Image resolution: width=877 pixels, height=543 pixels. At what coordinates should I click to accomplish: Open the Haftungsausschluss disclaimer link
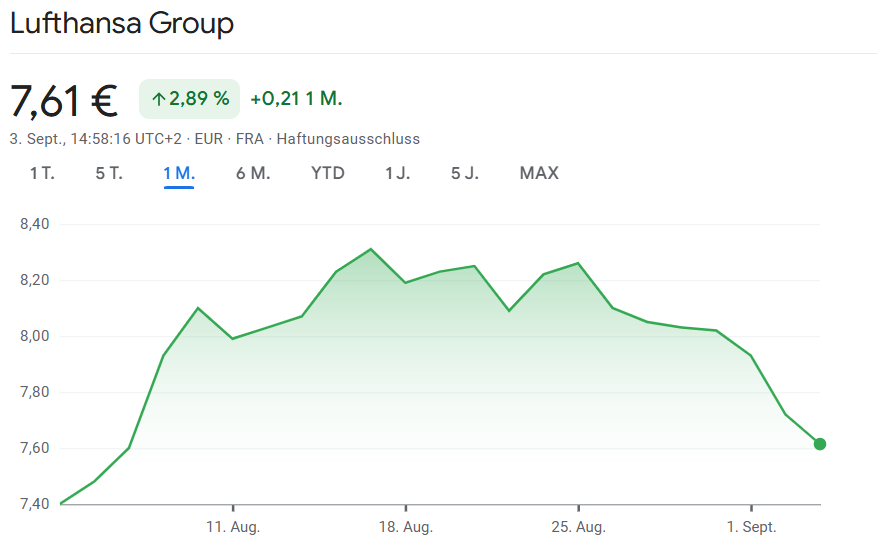point(348,139)
